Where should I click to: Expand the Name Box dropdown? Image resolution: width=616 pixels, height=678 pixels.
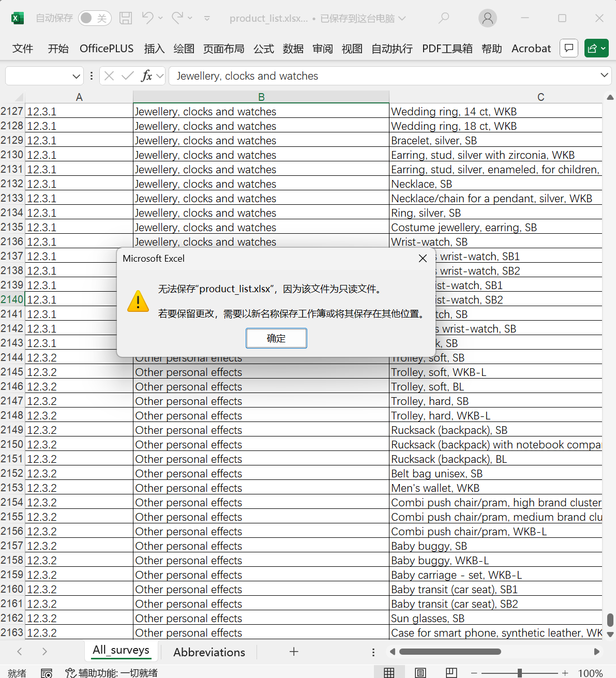pyautogui.click(x=77, y=76)
